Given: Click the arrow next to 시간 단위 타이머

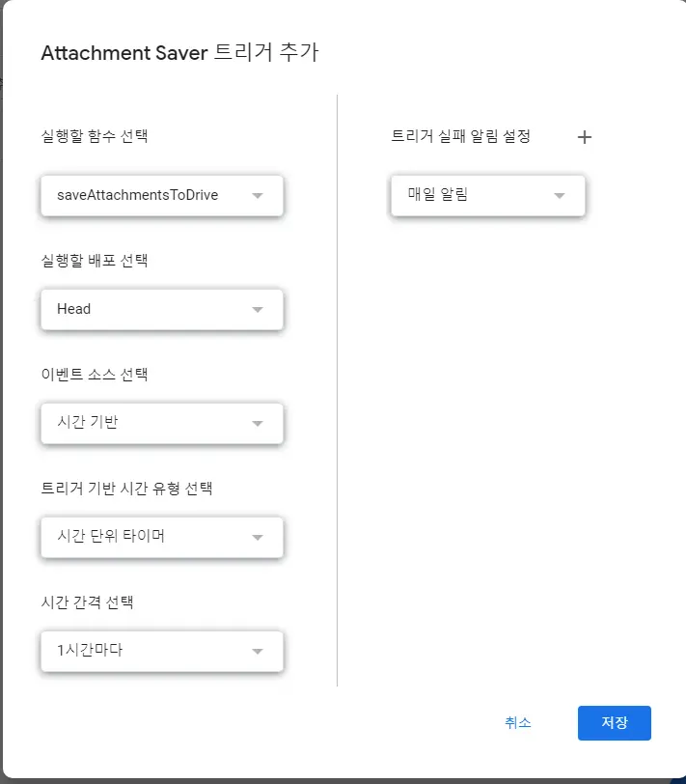Looking at the screenshot, I should (x=257, y=538).
